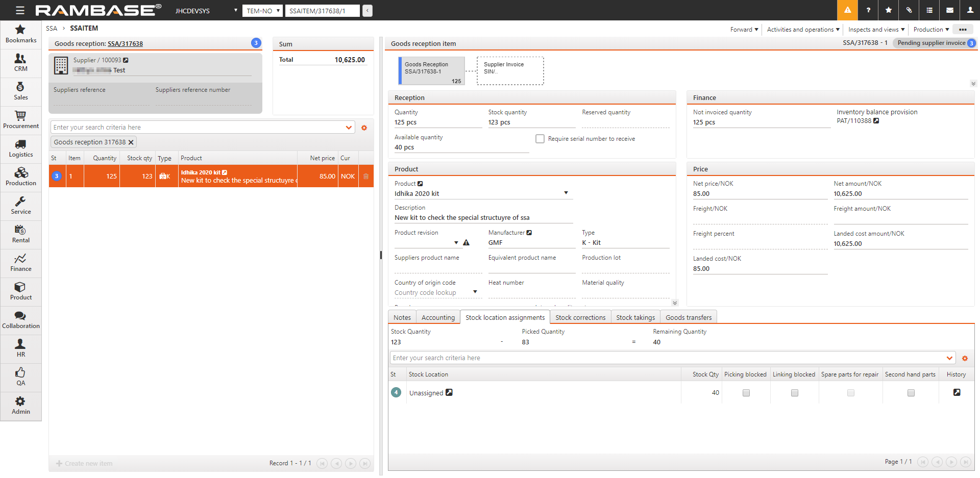This screenshot has width=980, height=478.
Task: Switch to the Stock corrections tab
Action: pyautogui.click(x=580, y=317)
